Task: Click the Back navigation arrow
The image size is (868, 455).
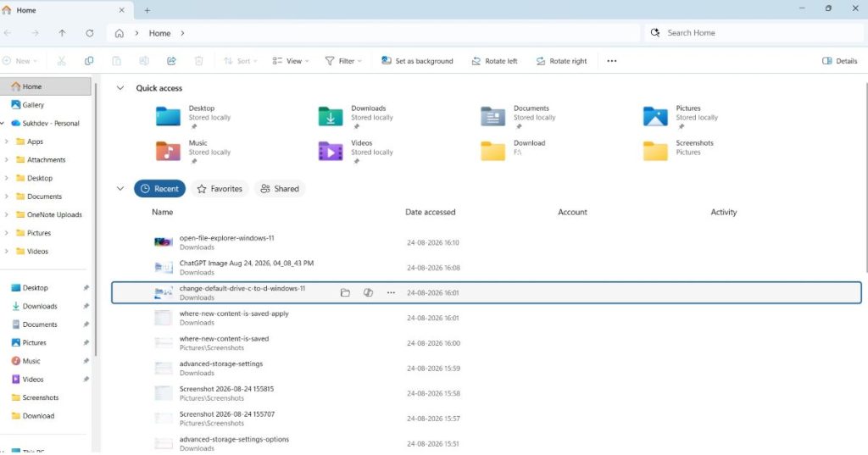Action: tap(8, 33)
